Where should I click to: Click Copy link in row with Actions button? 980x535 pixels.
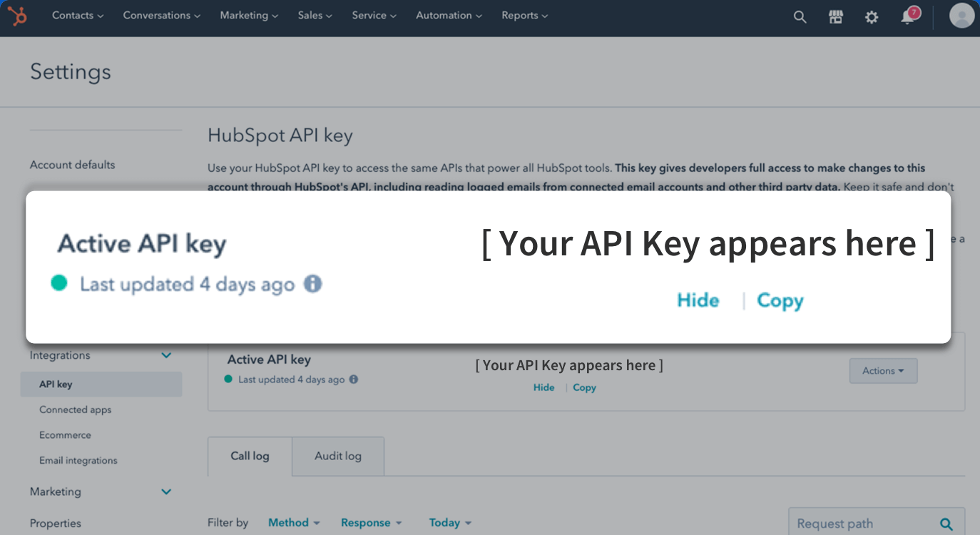(x=584, y=387)
